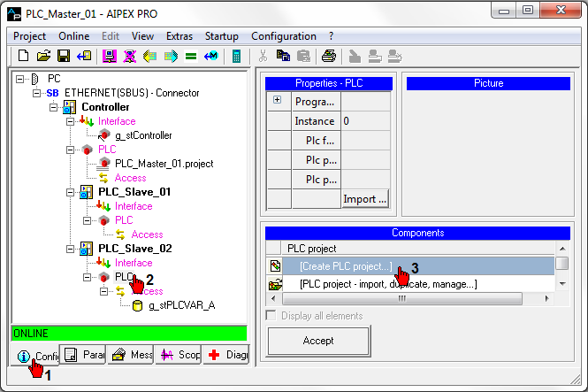Toggle Display all elements checkbox
This screenshot has width=588, height=392.
(x=271, y=316)
